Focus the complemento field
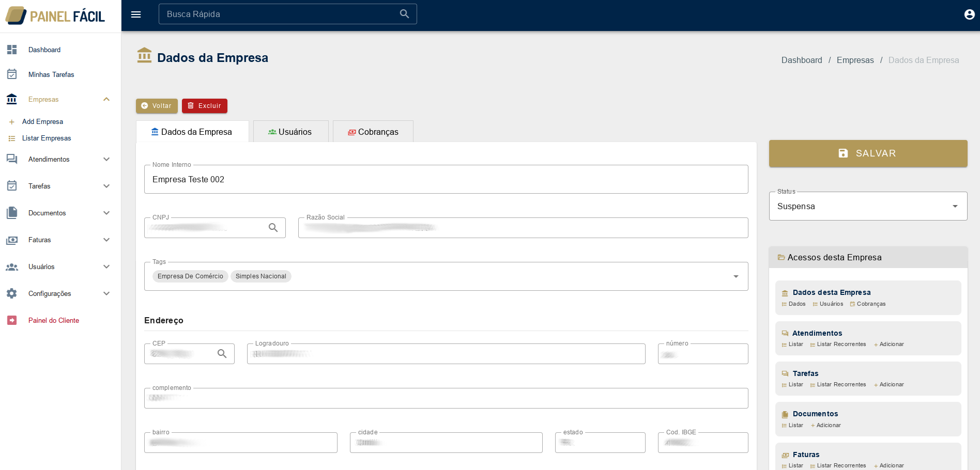 click(x=446, y=398)
